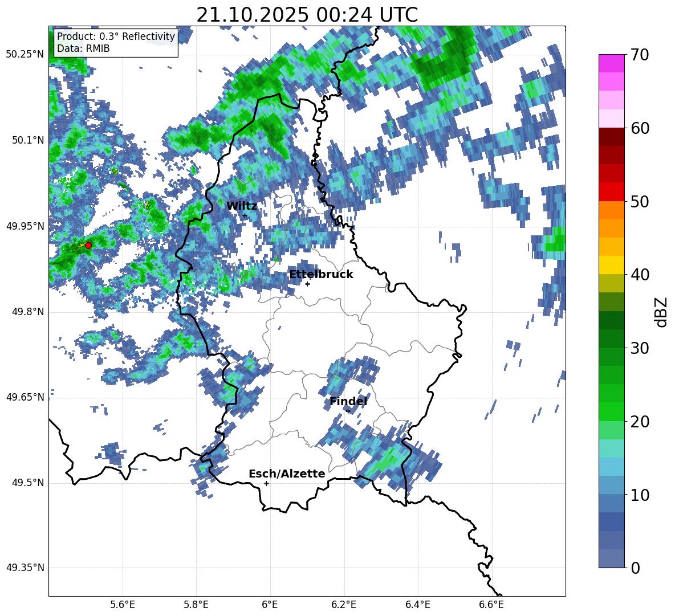Click the 6.2°E longitude label
Image resolution: width=675 pixels, height=616 pixels.
coord(344,605)
